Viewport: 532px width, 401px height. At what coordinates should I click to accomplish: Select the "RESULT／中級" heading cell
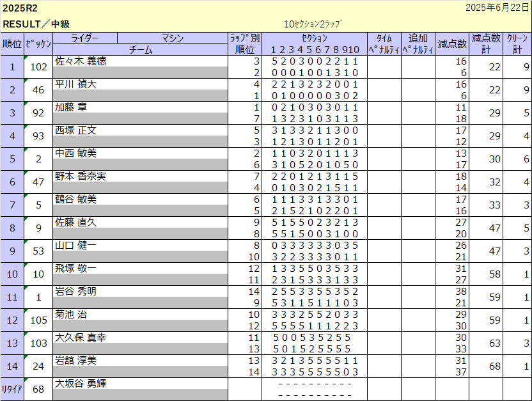(x=36, y=24)
